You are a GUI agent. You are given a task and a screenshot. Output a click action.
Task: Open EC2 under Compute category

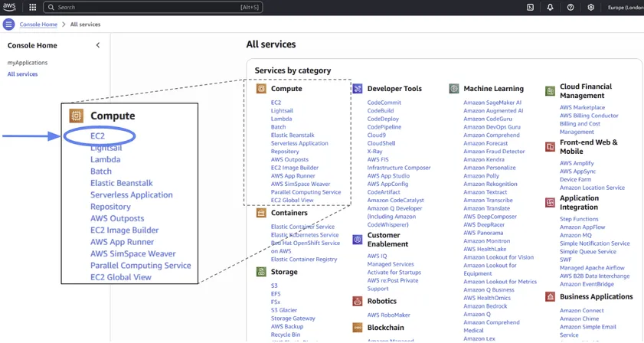[x=276, y=103]
